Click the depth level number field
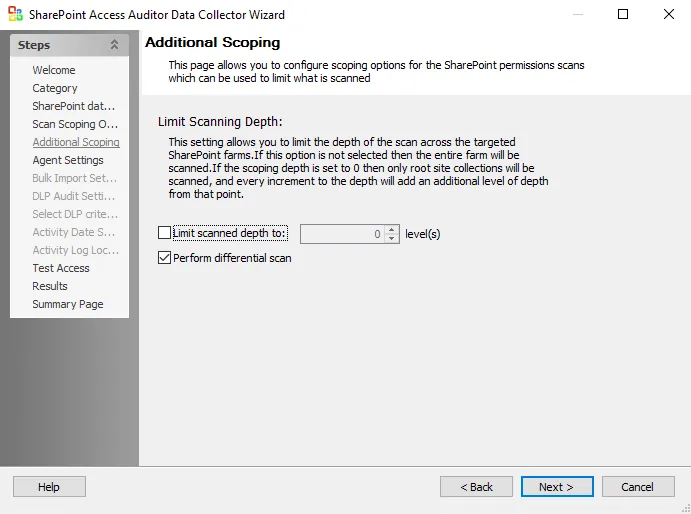Screen dimensions: 691x514 coord(342,234)
